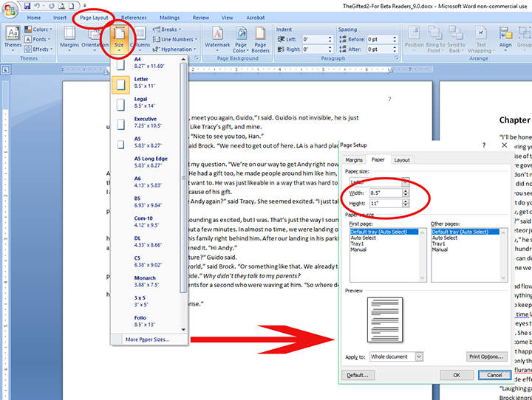Choose Legal paper size
Image resolution: width=532 pixels, height=400 pixels.
[146, 103]
